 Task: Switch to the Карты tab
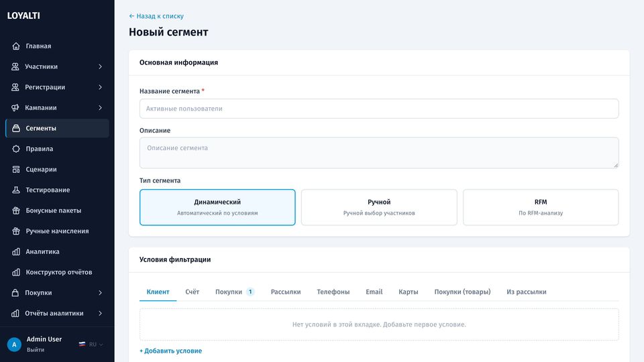pyautogui.click(x=409, y=292)
